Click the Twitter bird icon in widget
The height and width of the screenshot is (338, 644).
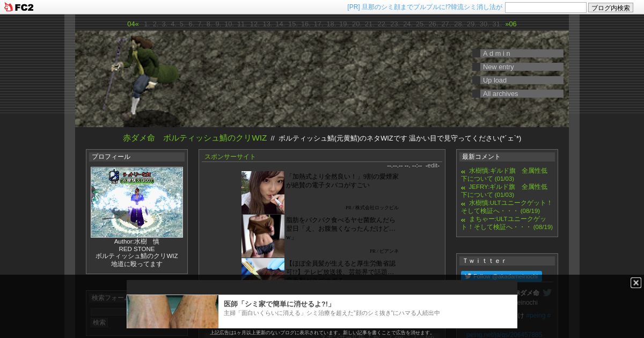[x=547, y=293]
